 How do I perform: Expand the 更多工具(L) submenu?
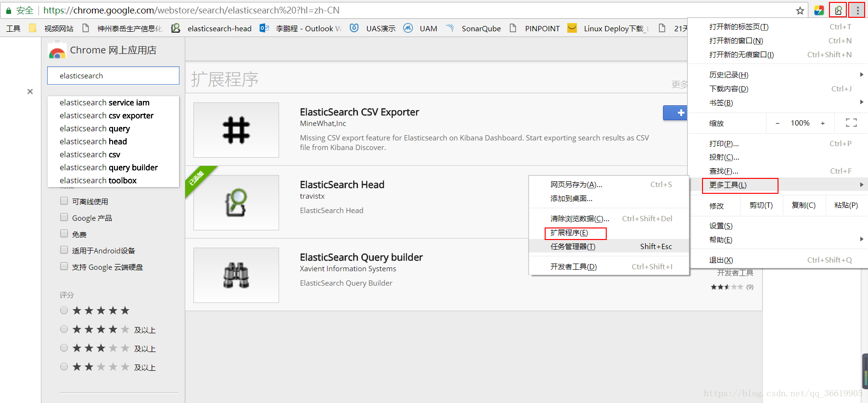point(778,185)
